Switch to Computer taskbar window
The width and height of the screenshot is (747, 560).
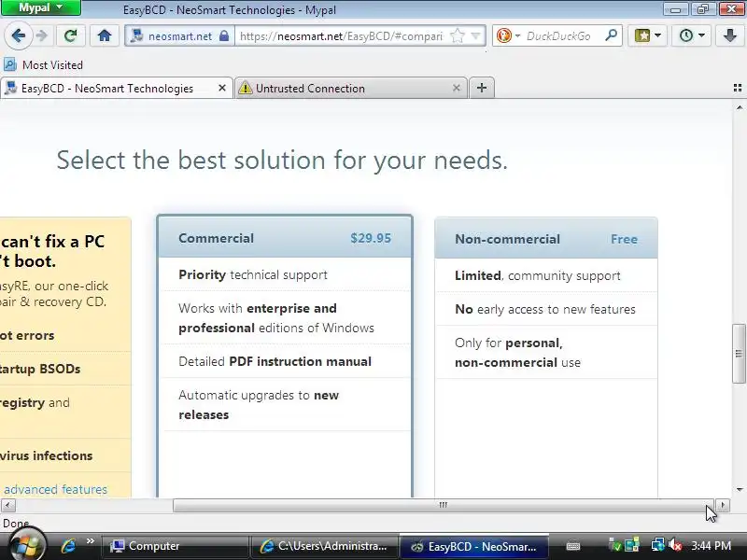(x=175, y=546)
